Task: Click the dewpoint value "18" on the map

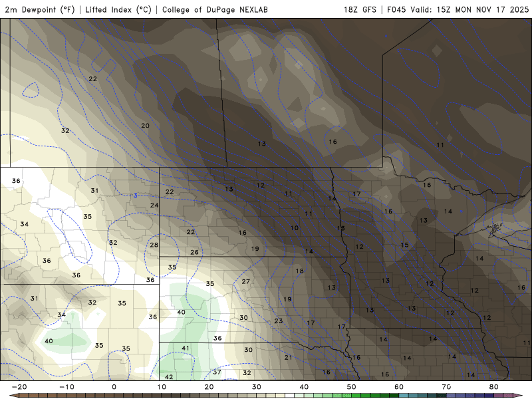Action: (x=299, y=271)
